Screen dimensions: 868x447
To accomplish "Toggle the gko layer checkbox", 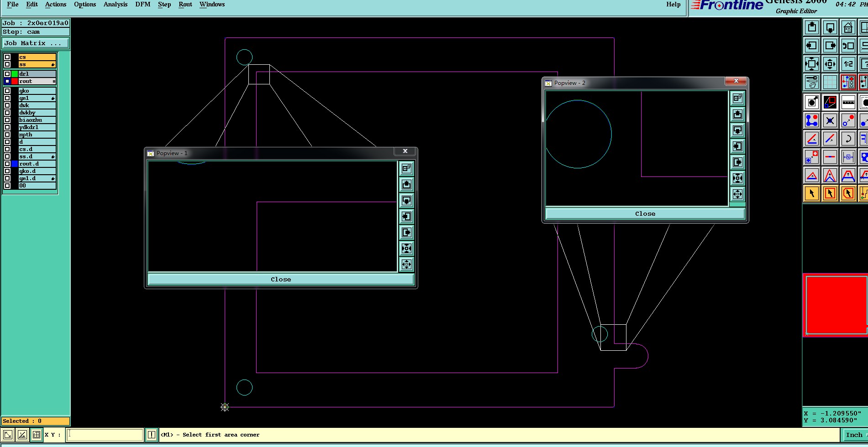I will 7,91.
